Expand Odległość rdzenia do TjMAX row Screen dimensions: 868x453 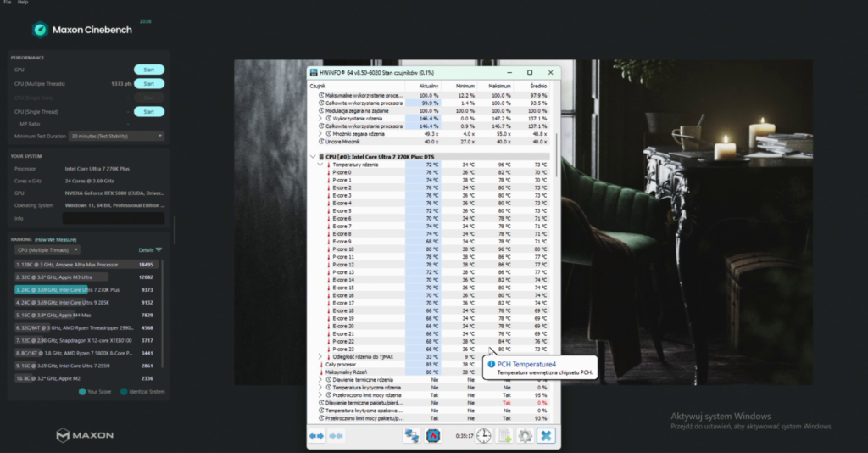(x=320, y=357)
